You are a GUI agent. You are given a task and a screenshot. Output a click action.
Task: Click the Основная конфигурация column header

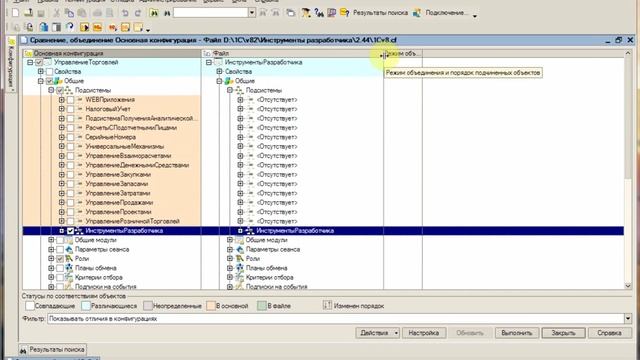112,53
